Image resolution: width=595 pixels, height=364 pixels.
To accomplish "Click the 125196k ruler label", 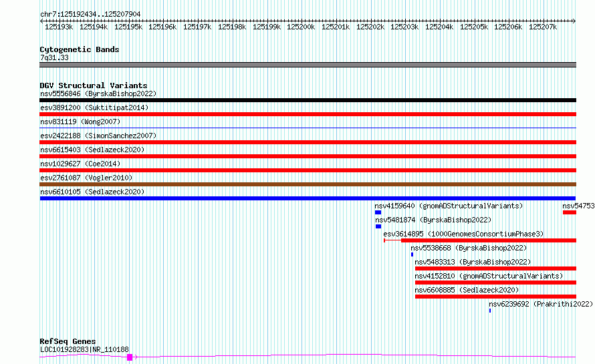I will (162, 27).
